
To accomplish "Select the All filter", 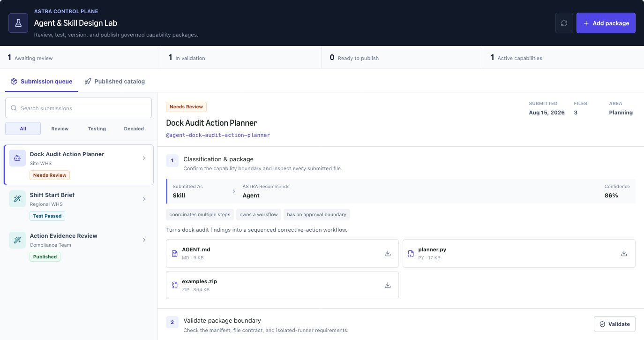I will pos(23,128).
